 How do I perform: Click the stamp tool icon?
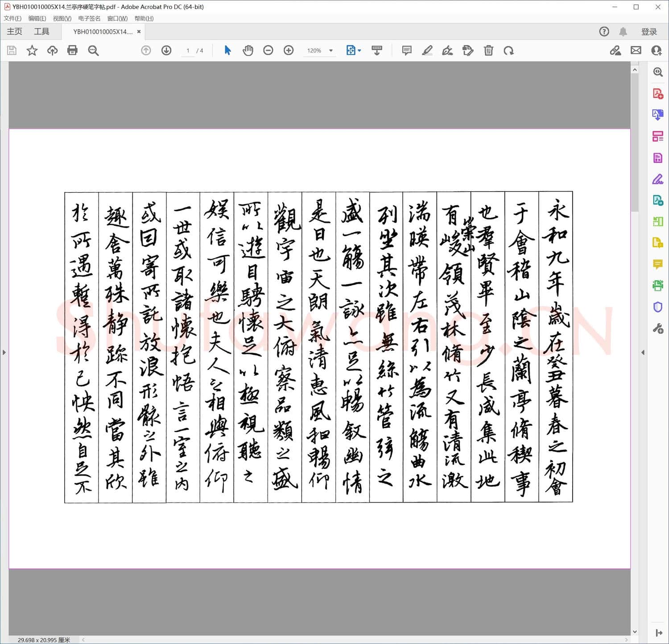[468, 50]
